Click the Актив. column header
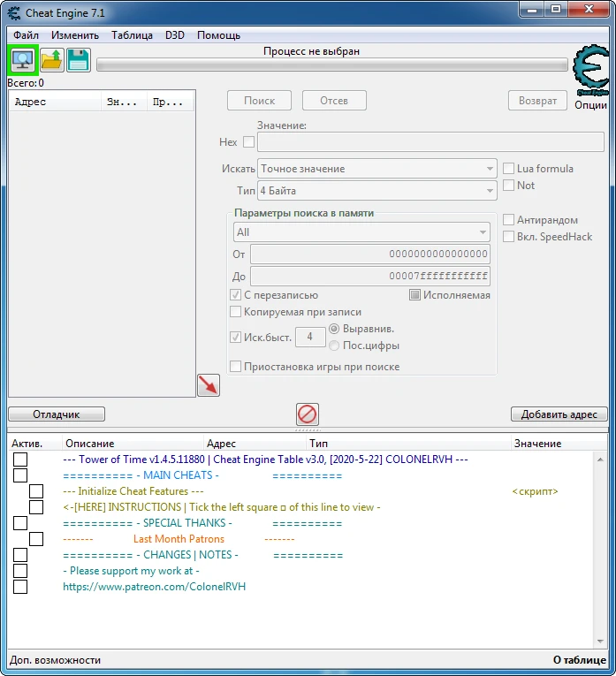616x676 pixels. click(x=35, y=444)
